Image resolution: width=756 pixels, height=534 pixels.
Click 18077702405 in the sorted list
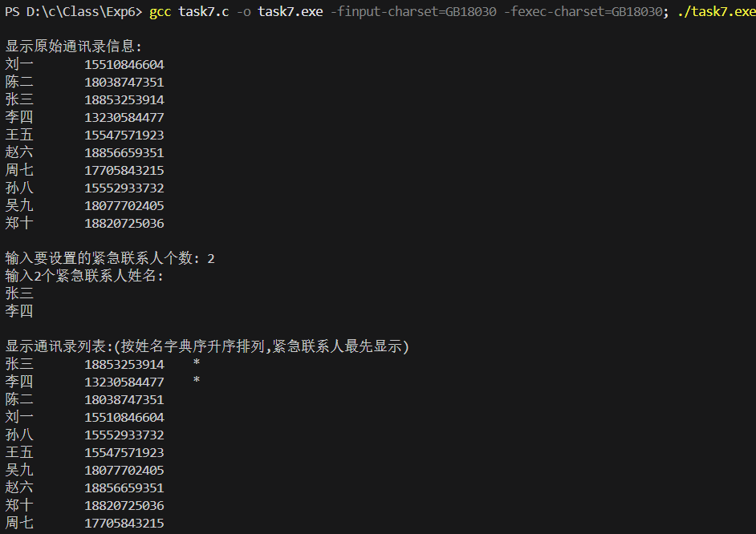(124, 471)
